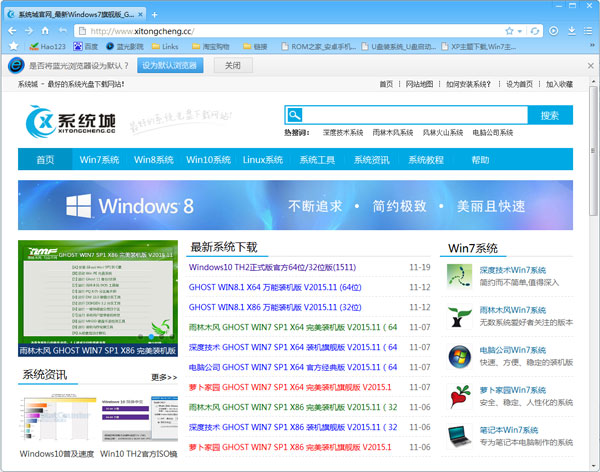Open the Hao123 bookmark
The width and height of the screenshot is (600, 472).
coord(47,47)
